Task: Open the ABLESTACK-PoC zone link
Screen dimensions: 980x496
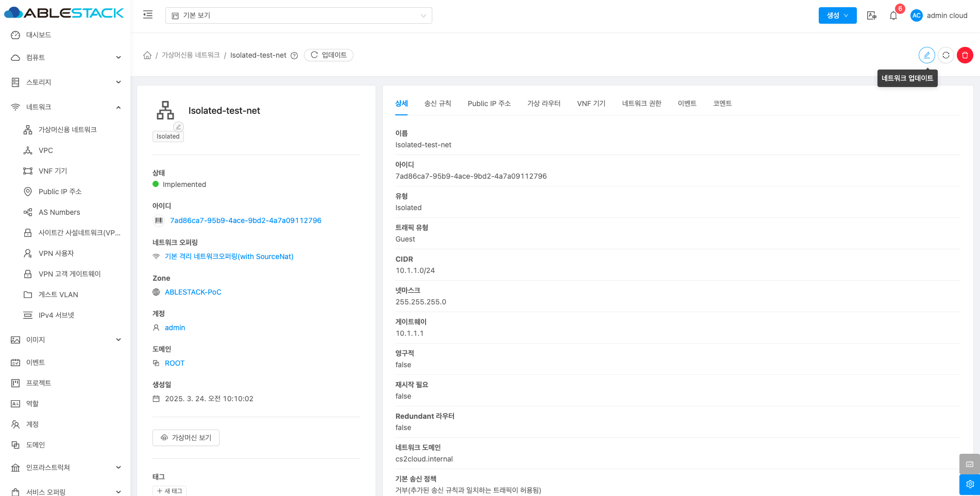Action: [x=193, y=292]
